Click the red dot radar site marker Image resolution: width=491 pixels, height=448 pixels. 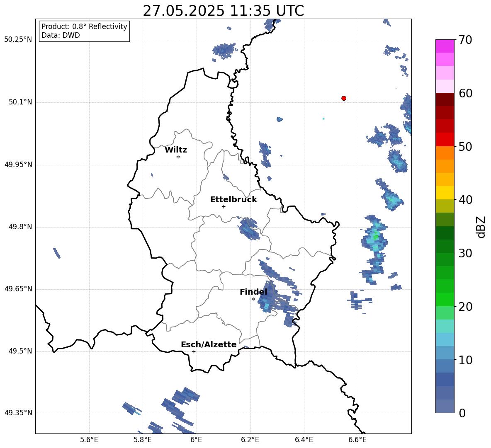pos(344,98)
